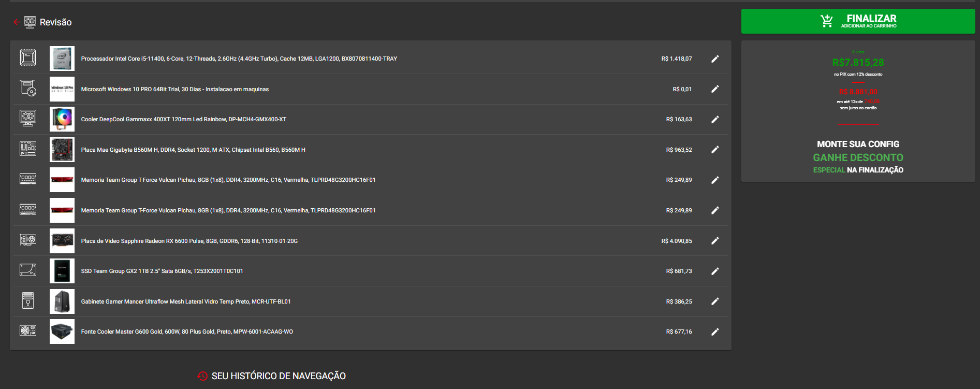Click the Processador Intel Core i5-11400 name
Viewport: 980px width, 389px height.
point(239,59)
